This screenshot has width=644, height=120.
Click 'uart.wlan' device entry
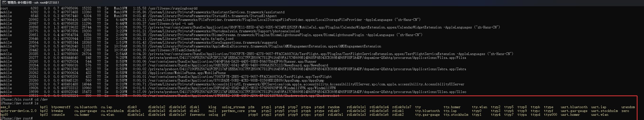(600, 115)
